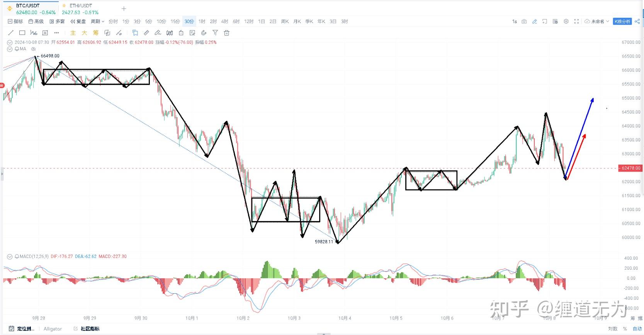Select the 4时 timeframe
Viewport: 644px width, 335px height.
[x=224, y=22]
